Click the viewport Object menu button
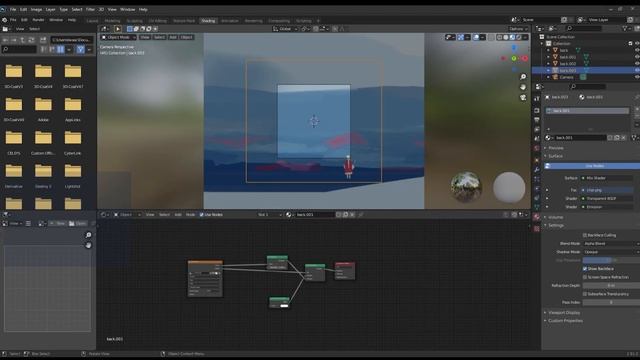Image resolution: width=640 pixels, height=360 pixels. (187, 37)
